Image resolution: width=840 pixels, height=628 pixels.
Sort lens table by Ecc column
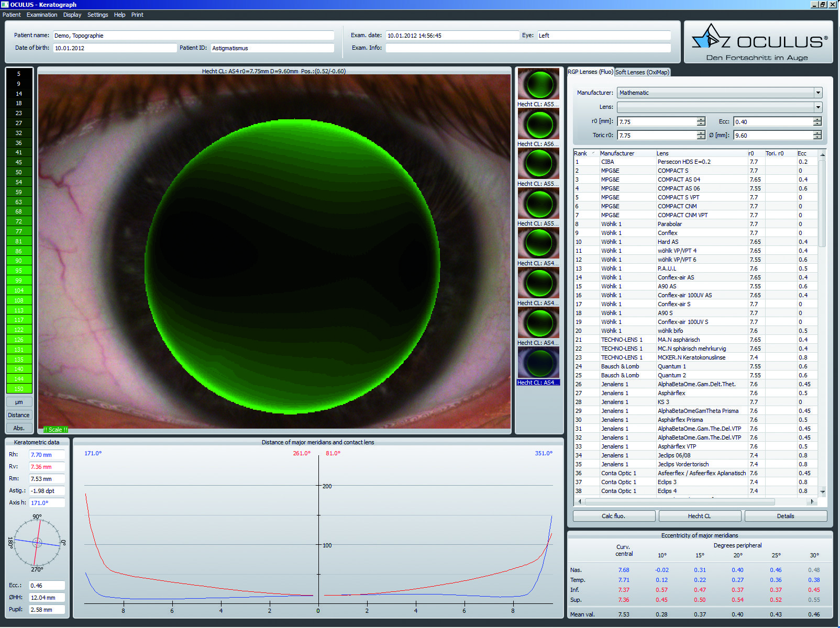[x=806, y=153]
